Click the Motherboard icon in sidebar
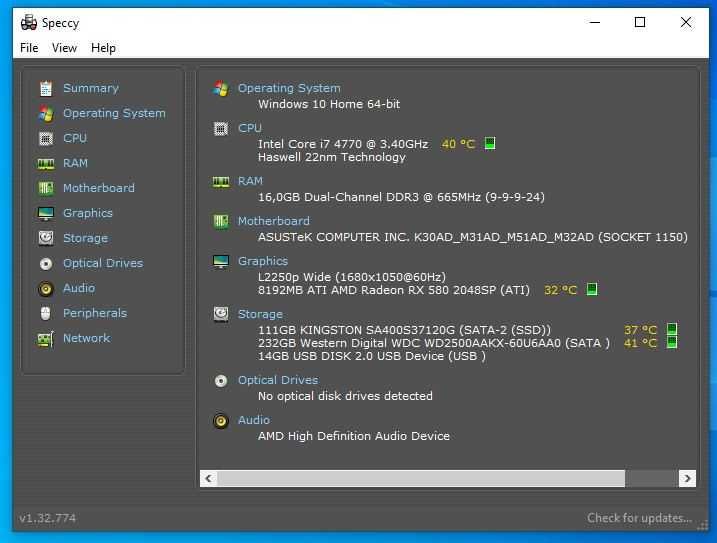717x543 pixels. pos(46,188)
